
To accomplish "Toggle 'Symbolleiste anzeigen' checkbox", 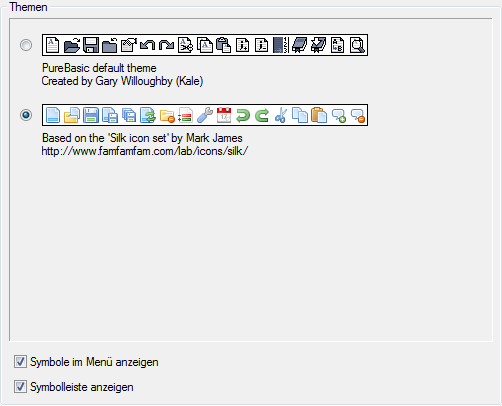I will click(20, 387).
